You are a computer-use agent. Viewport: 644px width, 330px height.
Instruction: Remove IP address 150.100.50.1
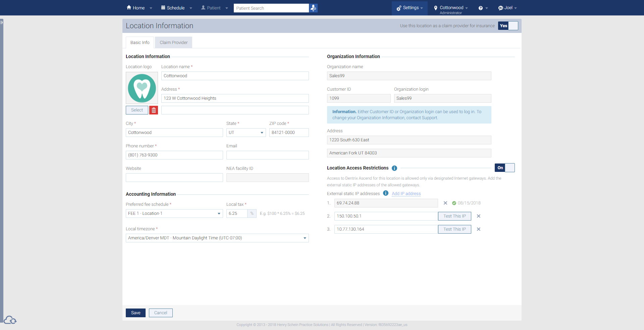478,216
